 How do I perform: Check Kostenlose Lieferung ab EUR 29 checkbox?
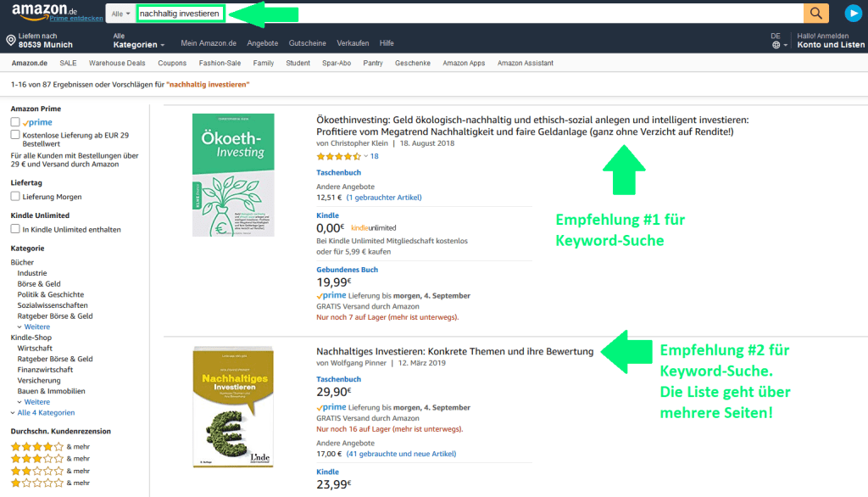pos(15,135)
